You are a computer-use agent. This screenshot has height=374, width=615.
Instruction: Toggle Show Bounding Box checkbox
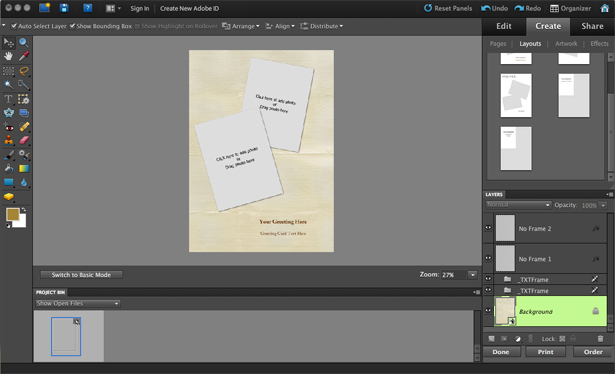tap(72, 26)
